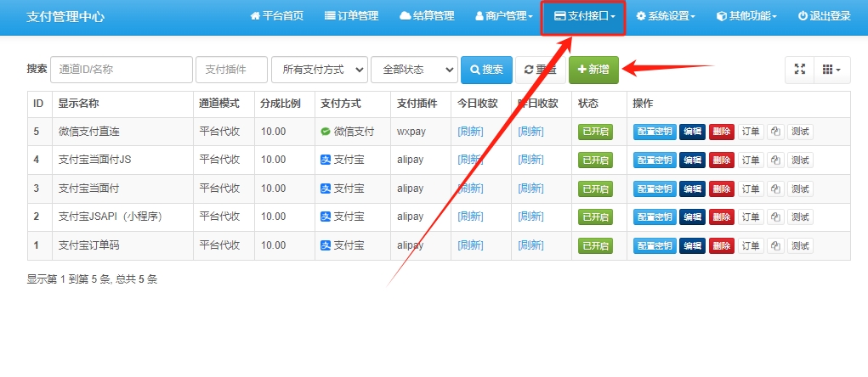Refresh 今日收款 for 支付宝JSAPI (小程序)
The image size is (868, 377).
(470, 217)
